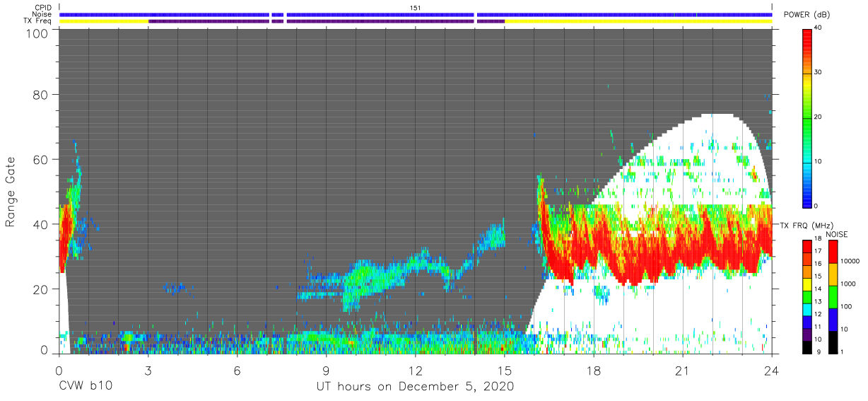Click the 100 tick on the Range Gate axis
This screenshot has height=401, width=868.
[x=37, y=33]
